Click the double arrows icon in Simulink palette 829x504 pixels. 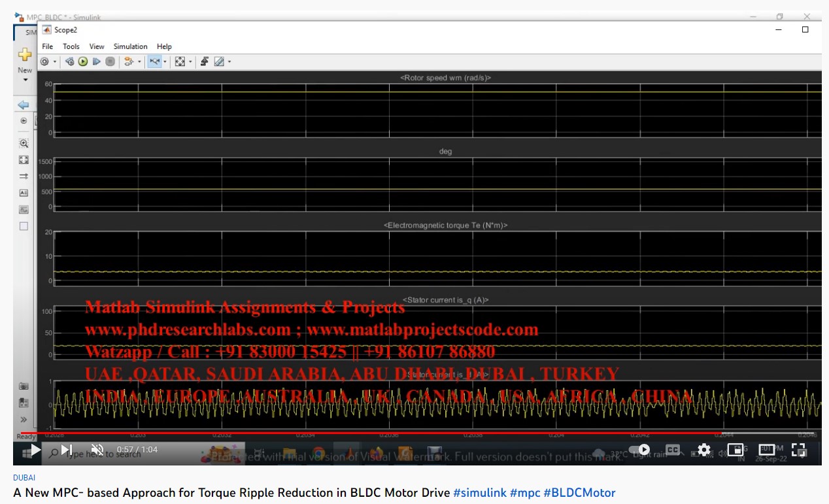24,176
